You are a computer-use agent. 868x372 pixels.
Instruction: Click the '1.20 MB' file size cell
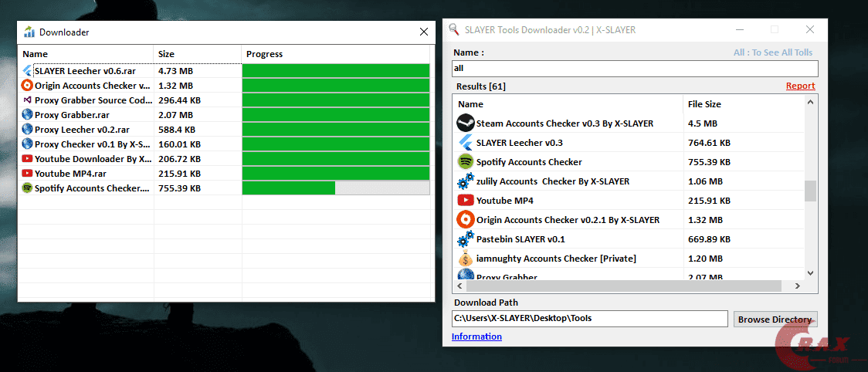click(705, 259)
